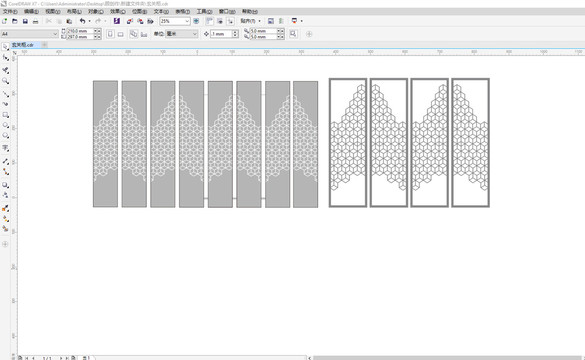Click the Export icon
The height and width of the screenshot is (360, 585).
pos(140,21)
